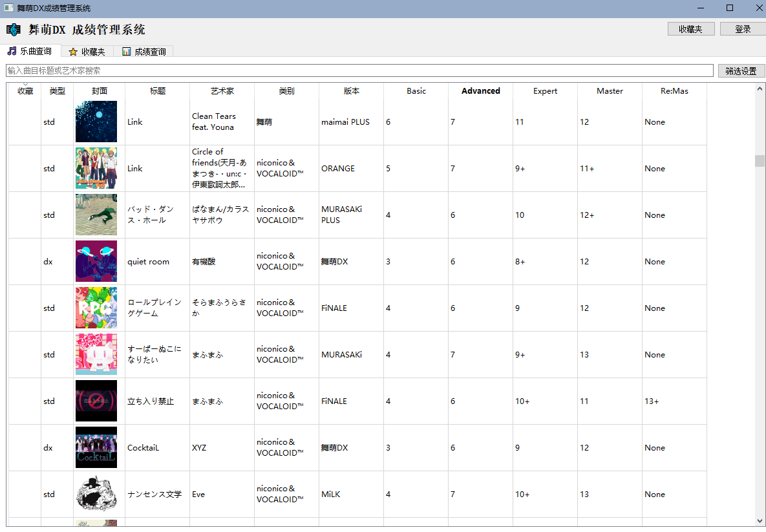Click the ロールプレイングゲーム title cell
766x532 pixels.
click(157, 308)
